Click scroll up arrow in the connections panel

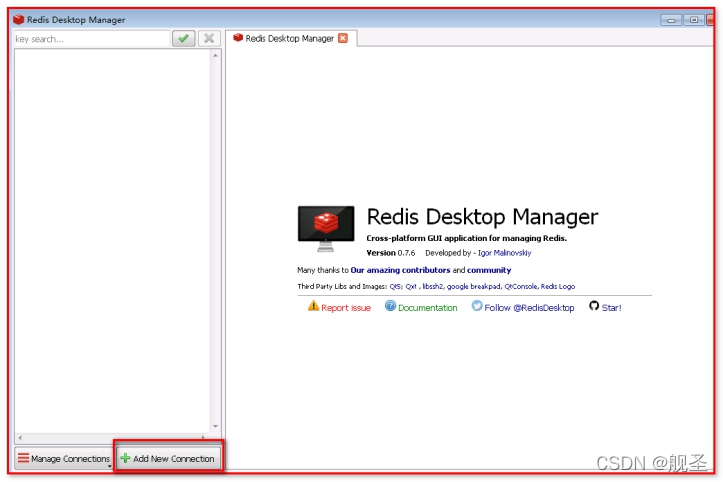click(x=215, y=55)
